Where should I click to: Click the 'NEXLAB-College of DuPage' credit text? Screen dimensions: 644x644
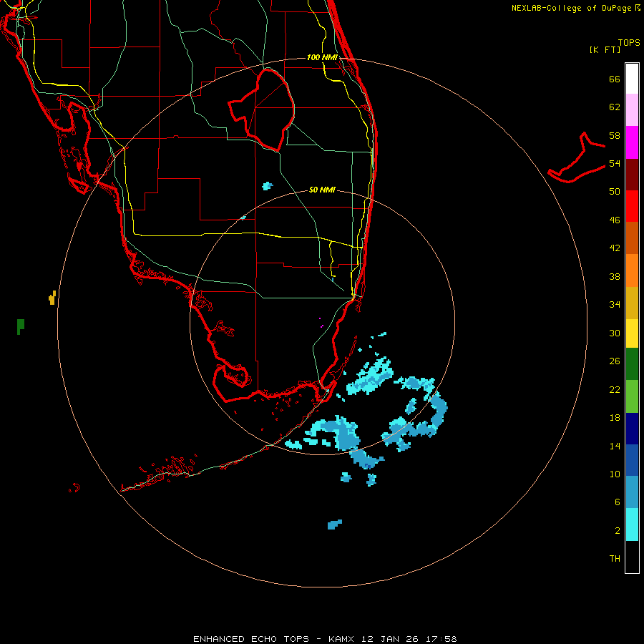point(571,8)
